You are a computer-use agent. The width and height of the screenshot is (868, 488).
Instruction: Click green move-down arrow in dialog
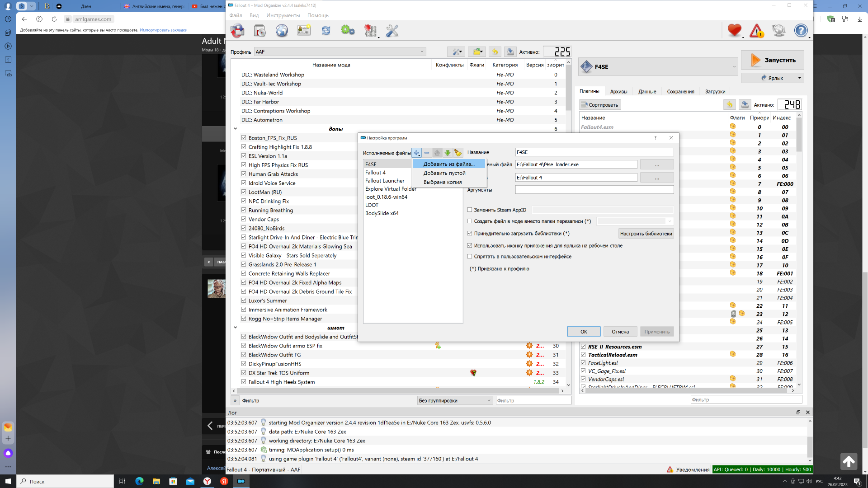tap(448, 153)
